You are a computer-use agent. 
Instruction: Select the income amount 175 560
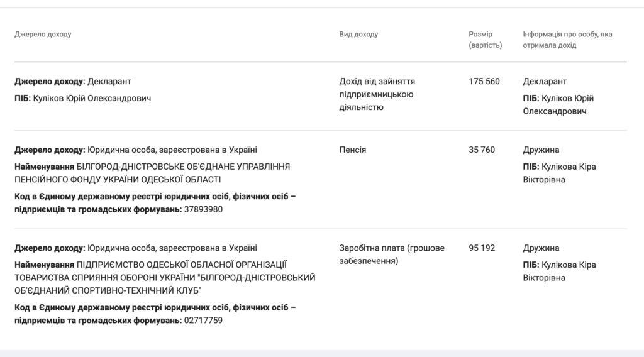pos(484,82)
